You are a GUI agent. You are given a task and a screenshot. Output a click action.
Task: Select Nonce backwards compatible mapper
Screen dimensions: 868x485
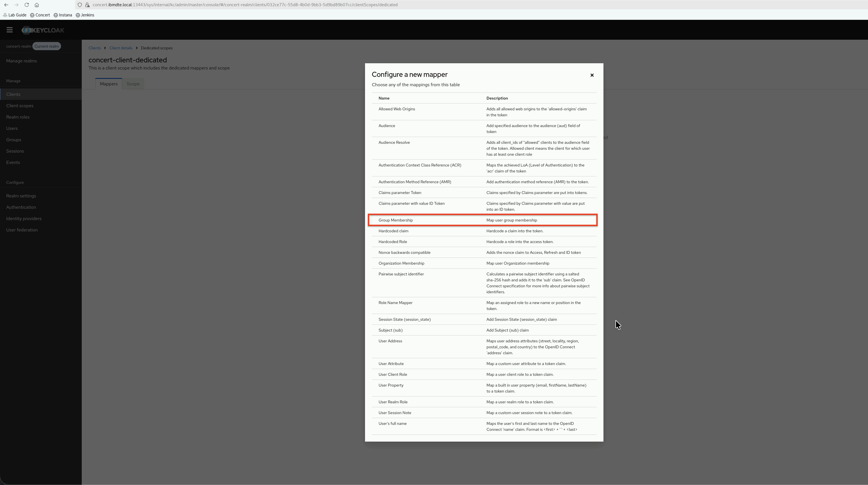coord(484,253)
